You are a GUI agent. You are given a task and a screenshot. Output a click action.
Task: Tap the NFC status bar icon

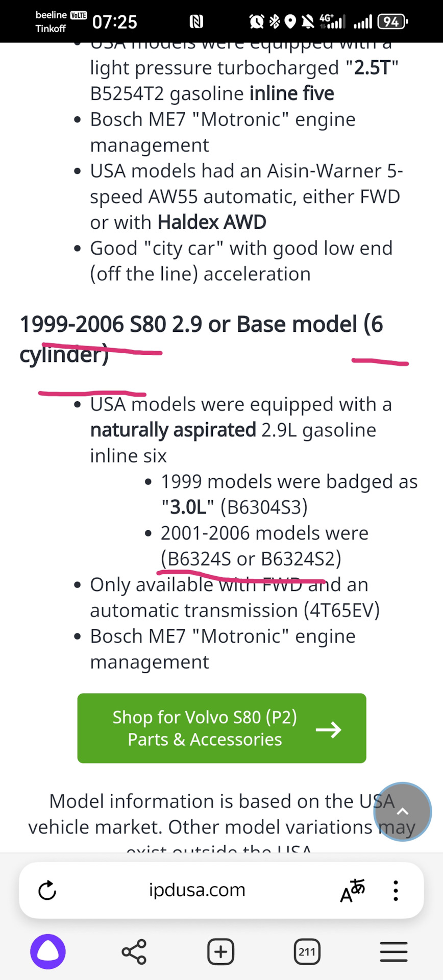click(x=196, y=21)
